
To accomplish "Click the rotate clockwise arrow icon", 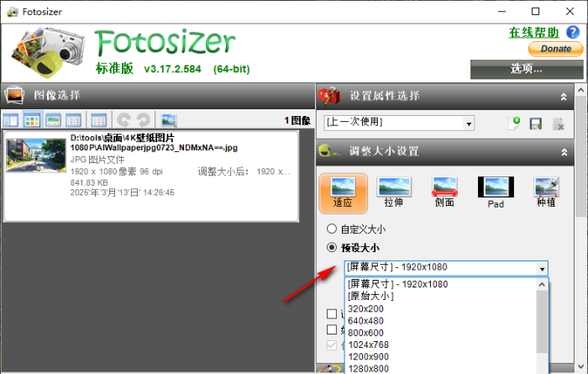I will pyautogui.click(x=144, y=120).
